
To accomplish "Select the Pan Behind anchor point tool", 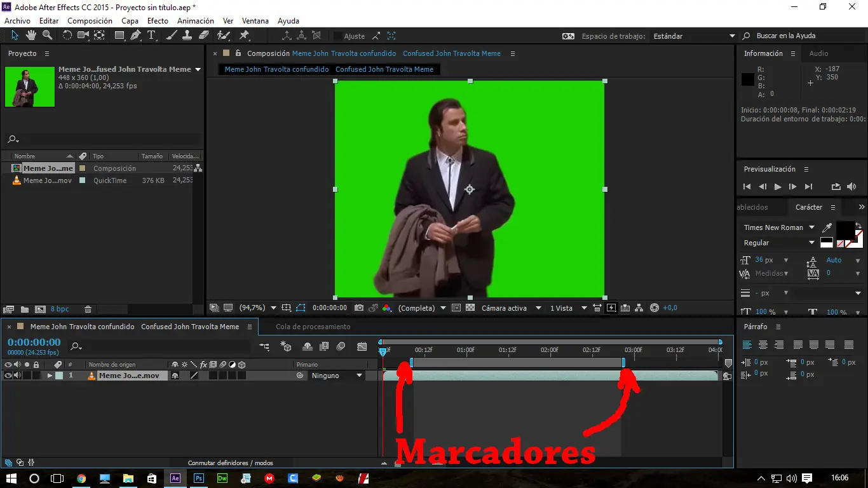I will pos(100,36).
